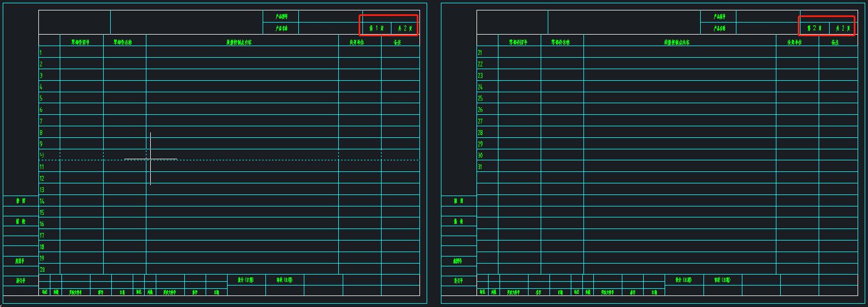Select '零部件图号' header on the left sheet
Viewport: 868px width, 307px height.
[x=80, y=42]
